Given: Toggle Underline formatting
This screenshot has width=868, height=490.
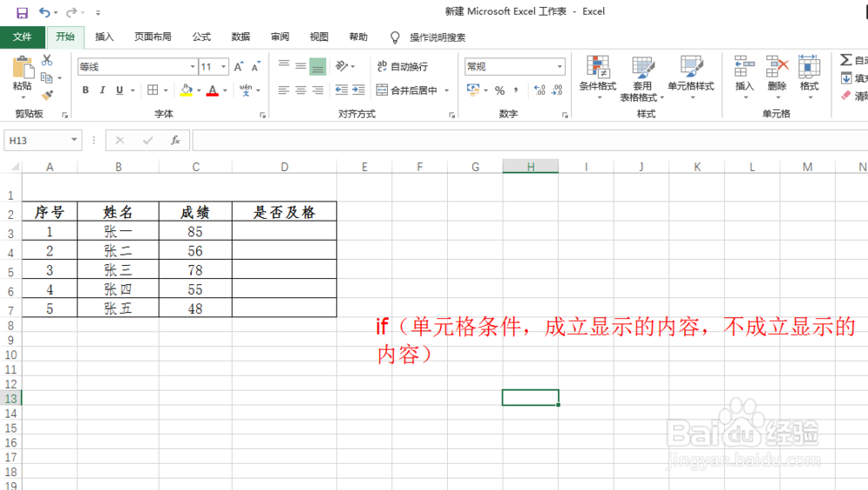Looking at the screenshot, I should click(120, 89).
